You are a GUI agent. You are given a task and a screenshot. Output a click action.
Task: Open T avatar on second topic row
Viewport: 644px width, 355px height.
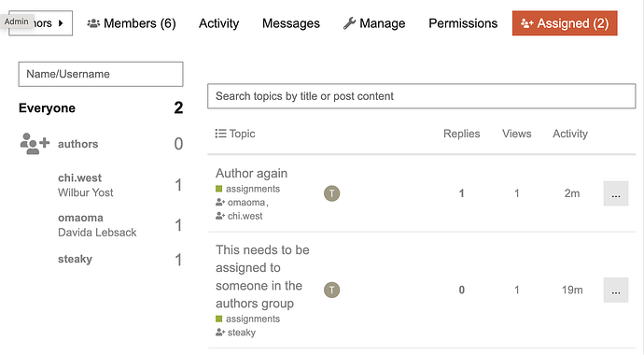[332, 290]
